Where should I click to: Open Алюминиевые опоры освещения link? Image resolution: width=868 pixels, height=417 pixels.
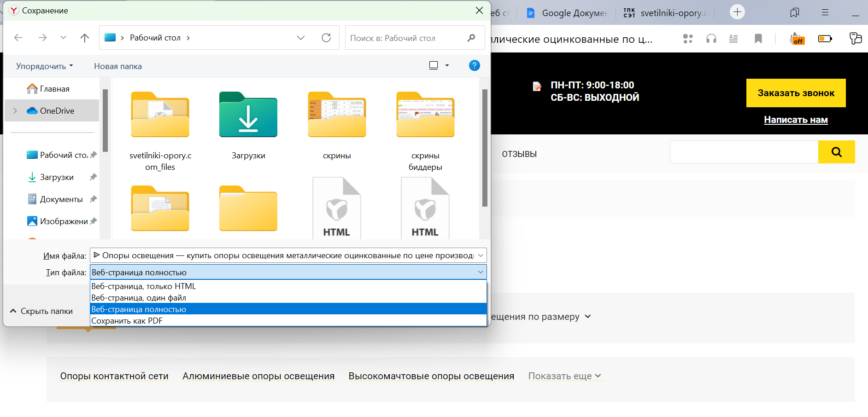click(x=258, y=376)
